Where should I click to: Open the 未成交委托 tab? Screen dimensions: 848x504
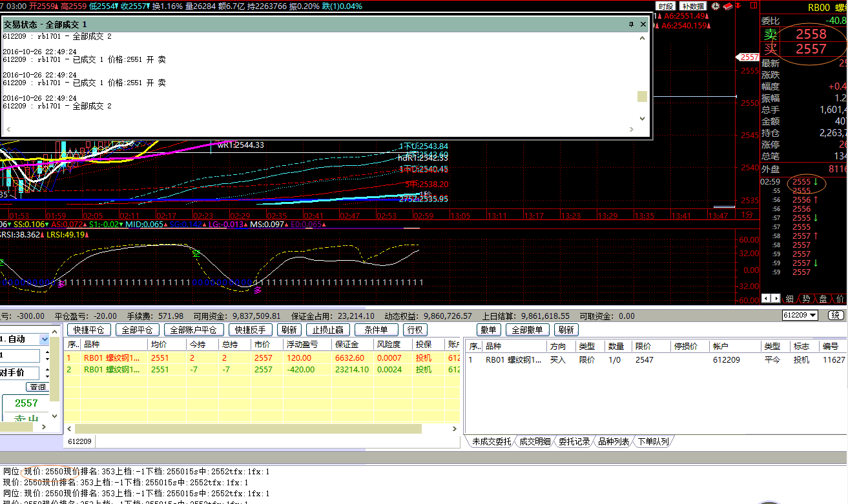491,441
